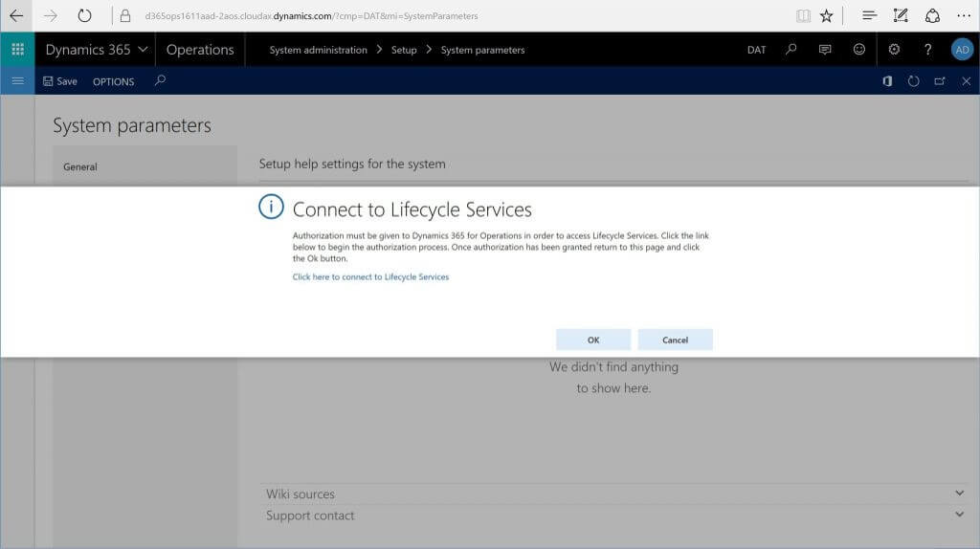The width and height of the screenshot is (980, 549).
Task: Click Save in the action pane
Action: (x=60, y=81)
